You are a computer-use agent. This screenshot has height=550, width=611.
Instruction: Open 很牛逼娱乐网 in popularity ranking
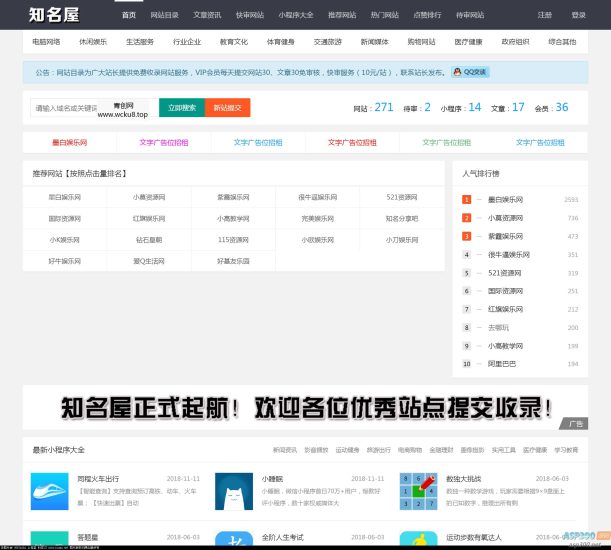coord(509,255)
